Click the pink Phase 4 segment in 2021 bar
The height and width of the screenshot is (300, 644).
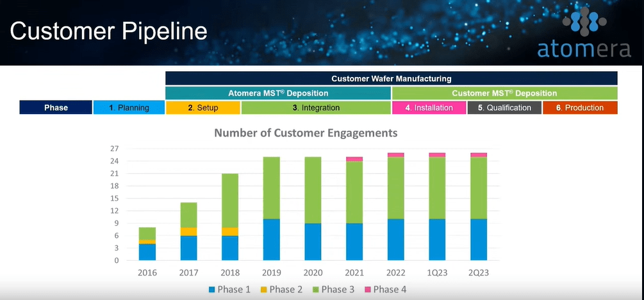354,159
